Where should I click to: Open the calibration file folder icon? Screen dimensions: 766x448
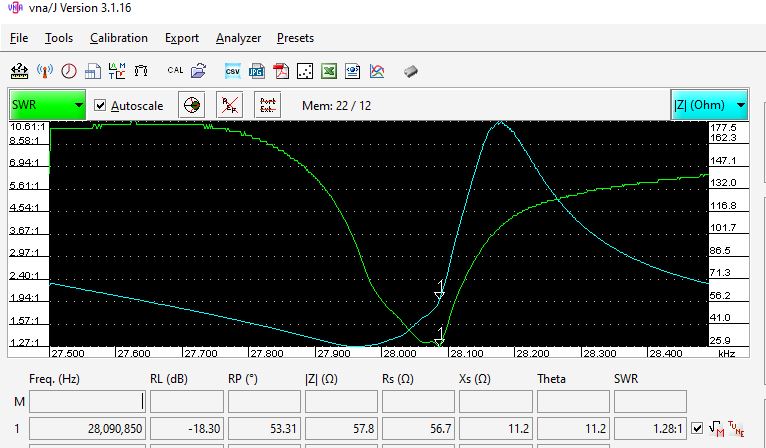tap(198, 71)
